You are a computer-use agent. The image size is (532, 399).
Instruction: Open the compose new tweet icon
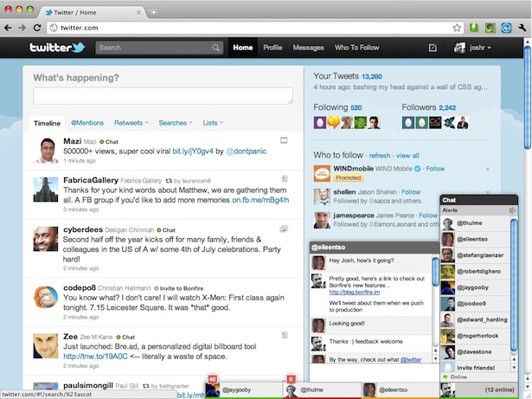coord(433,48)
